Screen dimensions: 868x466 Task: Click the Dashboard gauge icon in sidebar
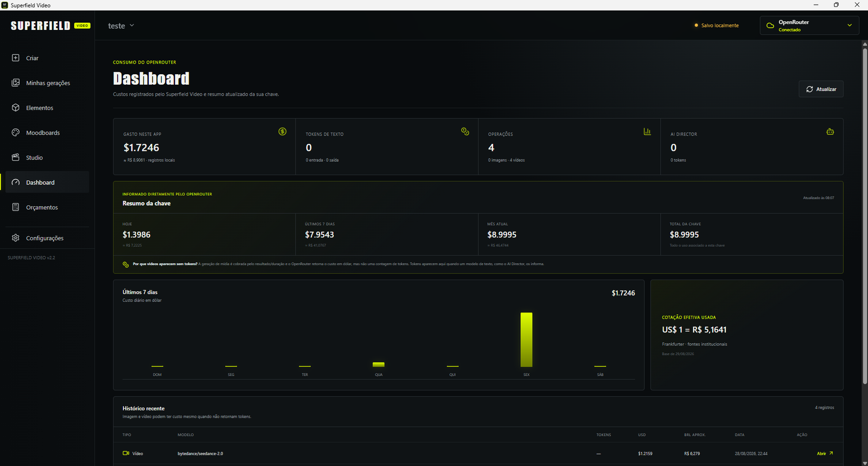pos(16,182)
